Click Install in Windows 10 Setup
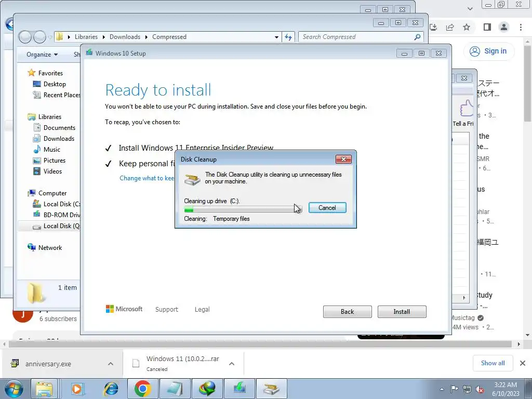The image size is (532, 399). coord(402,312)
